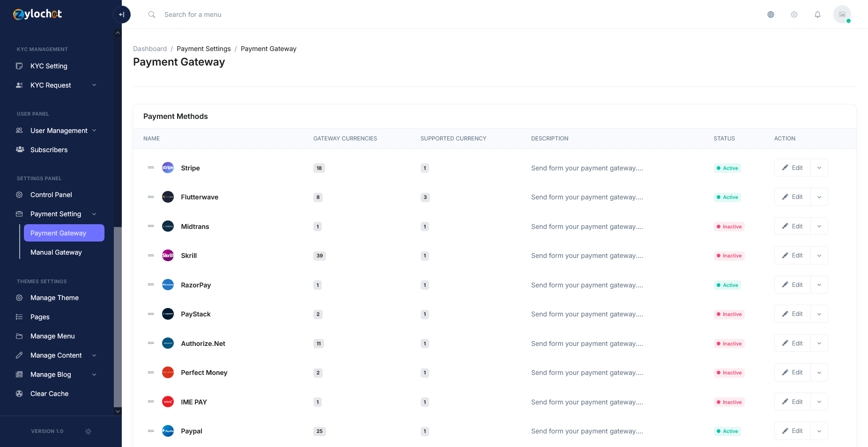
Task: Click the Zylochat logo
Action: pyautogui.click(x=37, y=14)
